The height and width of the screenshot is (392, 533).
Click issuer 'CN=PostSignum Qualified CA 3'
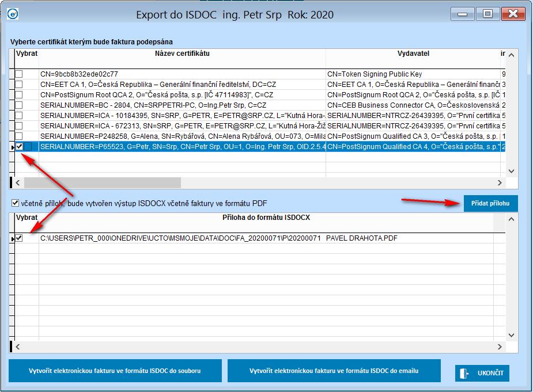(x=413, y=136)
